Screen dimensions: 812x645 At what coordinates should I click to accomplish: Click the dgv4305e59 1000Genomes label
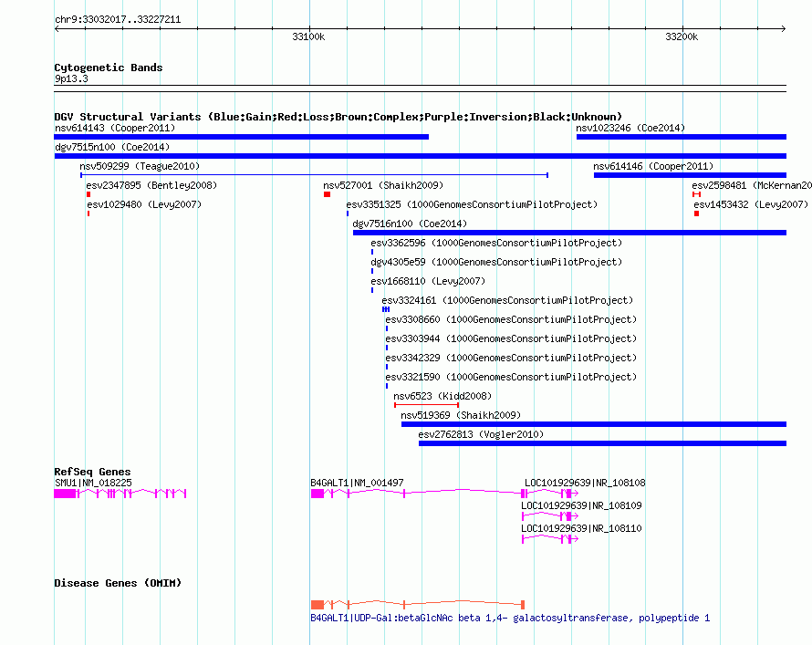pyautogui.click(x=496, y=262)
